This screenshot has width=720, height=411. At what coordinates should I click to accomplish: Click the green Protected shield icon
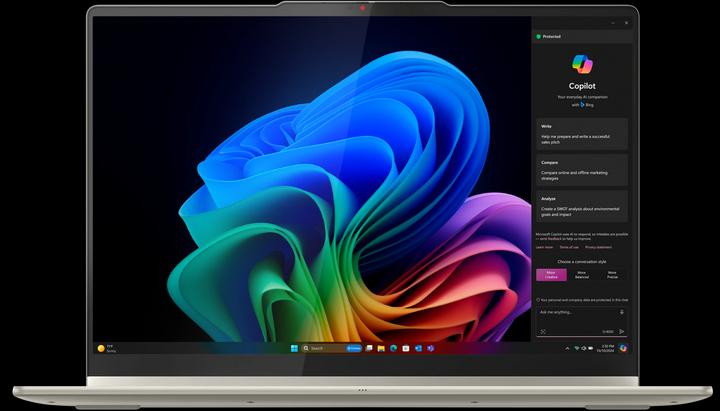[x=539, y=36]
